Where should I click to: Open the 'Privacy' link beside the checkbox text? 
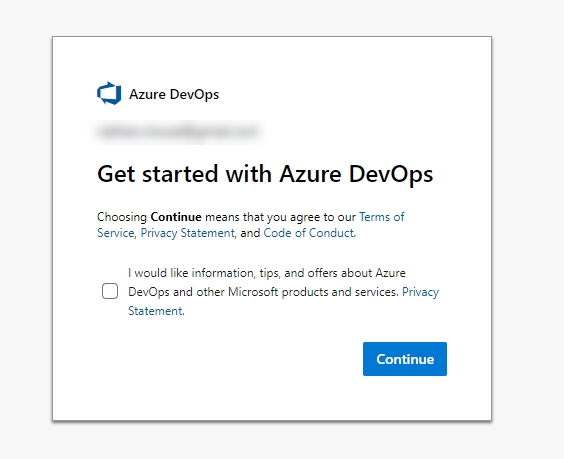(x=420, y=292)
